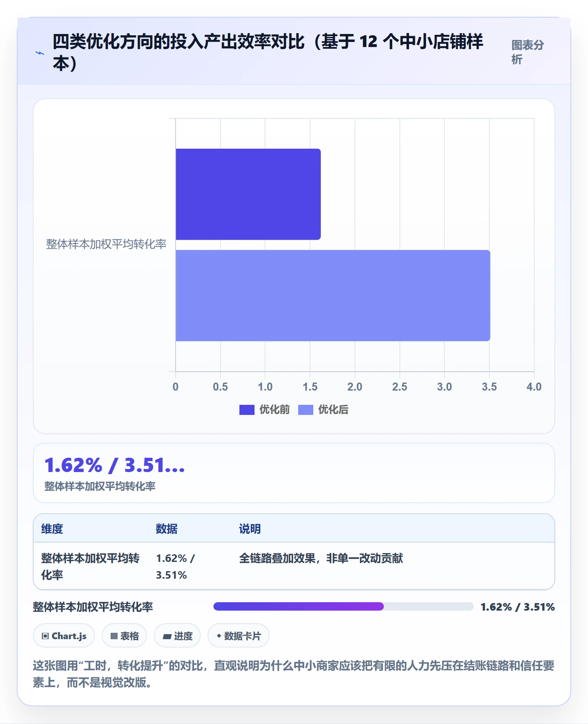Select the 数据卡片 tag chip
The height and width of the screenshot is (724, 588).
(239, 636)
